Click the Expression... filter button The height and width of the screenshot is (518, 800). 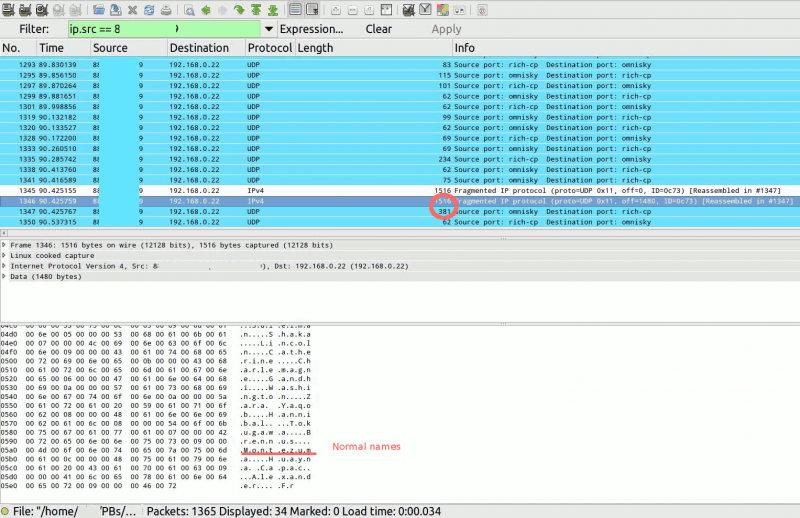point(311,29)
